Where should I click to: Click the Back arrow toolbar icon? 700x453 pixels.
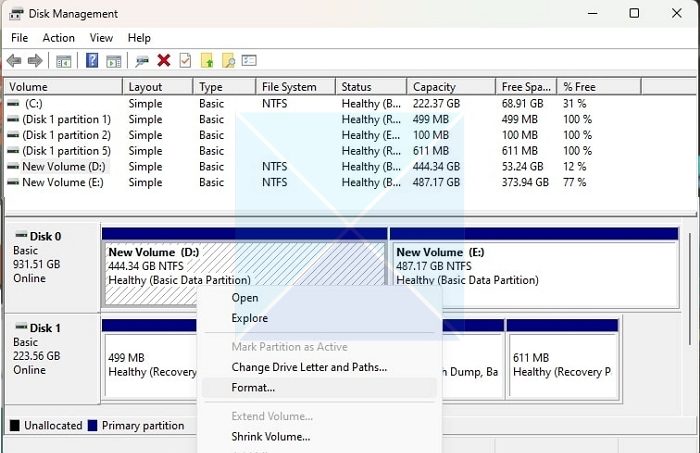point(14,61)
